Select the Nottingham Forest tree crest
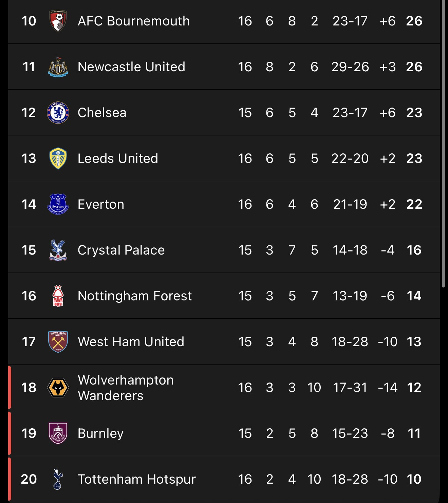Screen dimensions: 448x503 pos(58,296)
